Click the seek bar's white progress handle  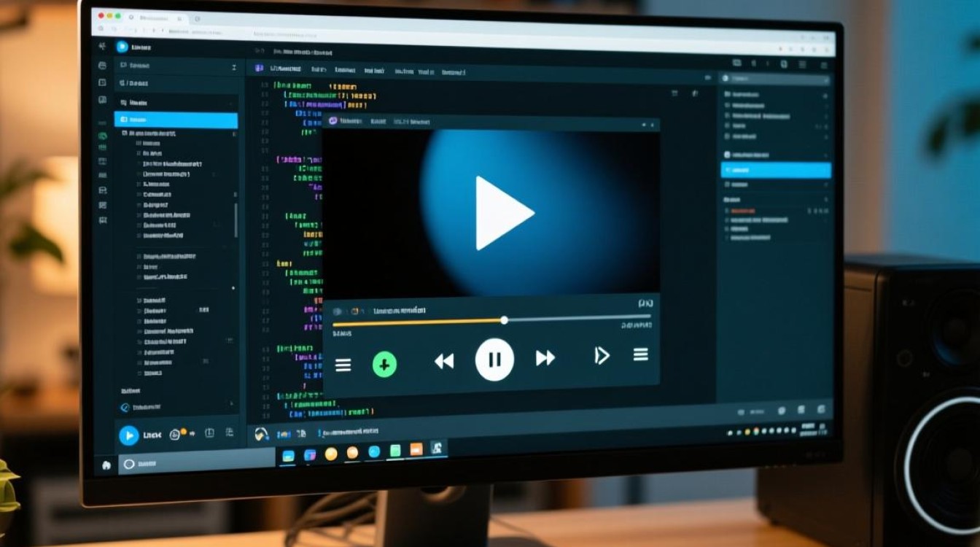(x=504, y=320)
